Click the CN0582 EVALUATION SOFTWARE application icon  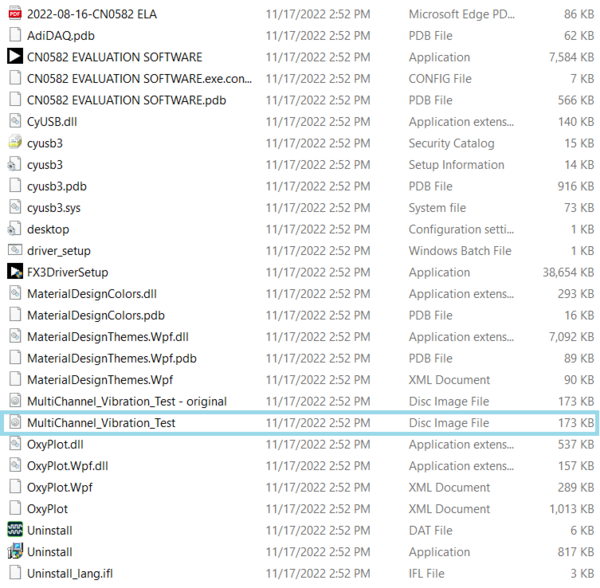tap(15, 57)
